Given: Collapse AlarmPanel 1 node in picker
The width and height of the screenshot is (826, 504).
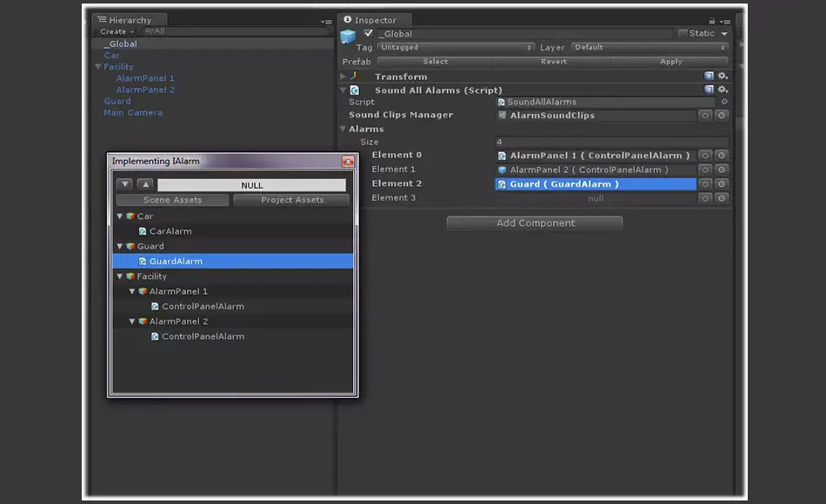Looking at the screenshot, I should click(132, 291).
